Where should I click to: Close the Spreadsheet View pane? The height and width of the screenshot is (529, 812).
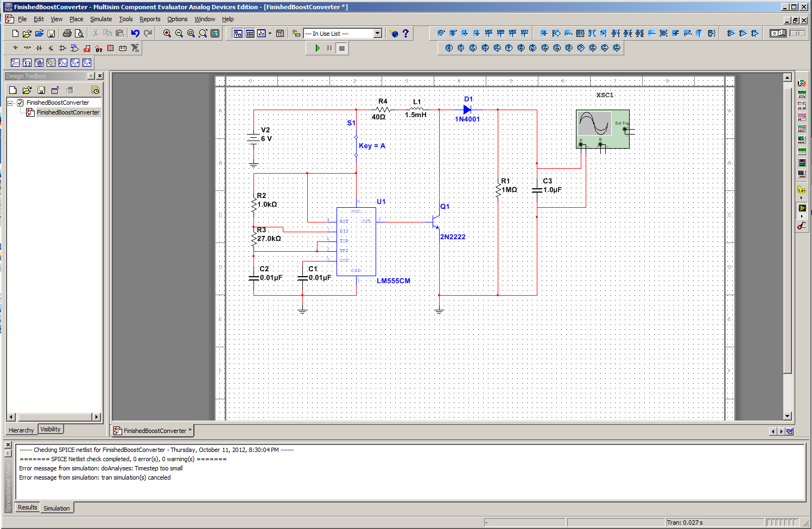click(8, 444)
